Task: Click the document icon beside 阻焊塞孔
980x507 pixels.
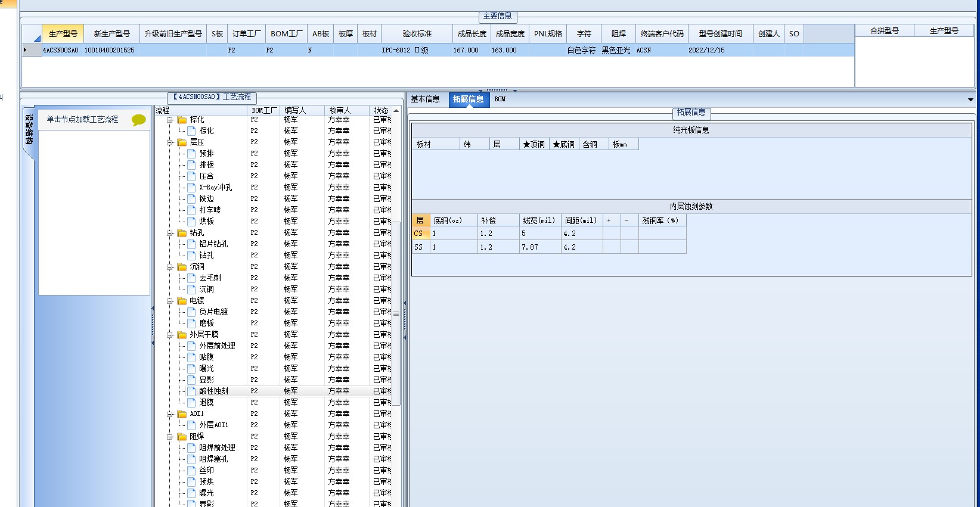Action: pyautogui.click(x=191, y=459)
